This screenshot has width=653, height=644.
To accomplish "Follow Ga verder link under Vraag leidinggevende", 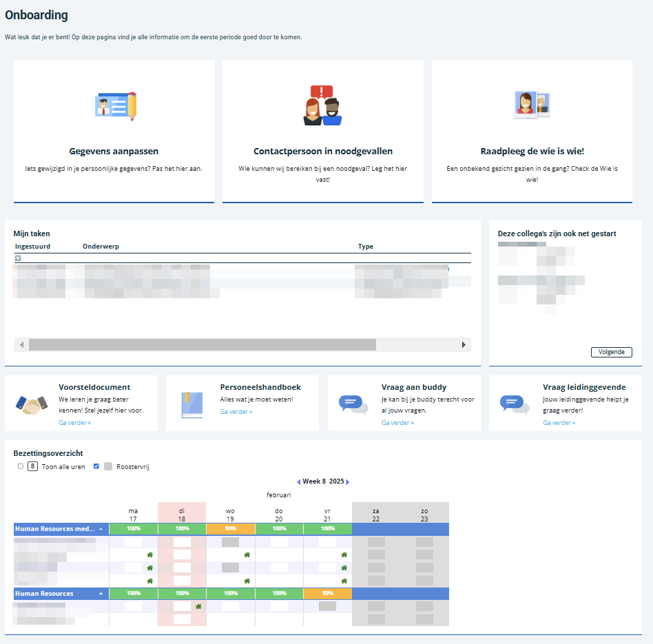I will (559, 422).
